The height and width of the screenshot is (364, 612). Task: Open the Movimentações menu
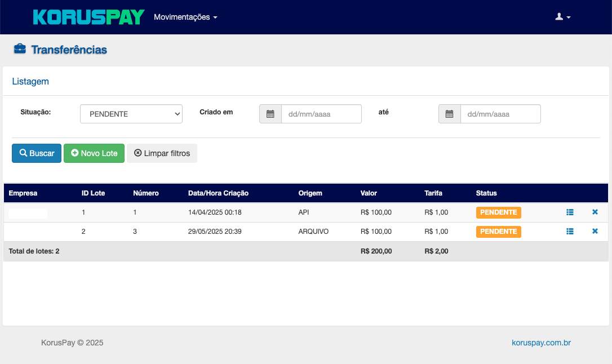coord(185,17)
